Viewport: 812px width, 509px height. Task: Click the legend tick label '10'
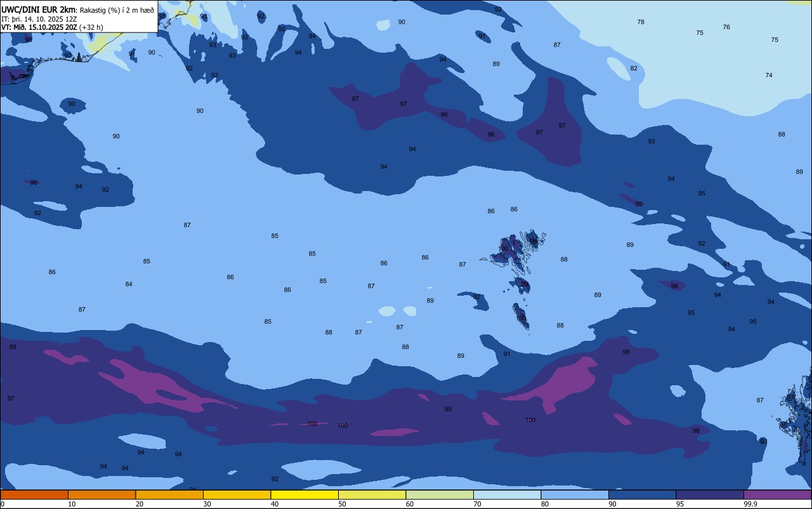click(x=72, y=504)
